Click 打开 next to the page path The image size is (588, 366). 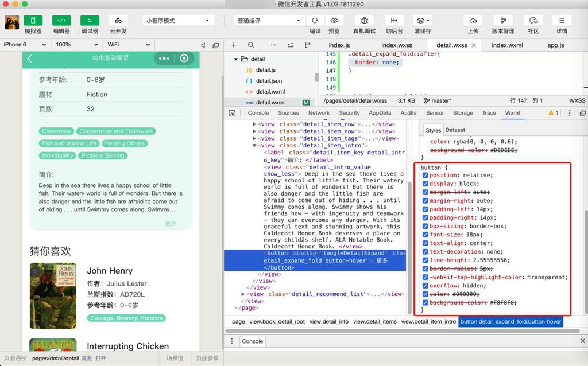tap(101, 358)
